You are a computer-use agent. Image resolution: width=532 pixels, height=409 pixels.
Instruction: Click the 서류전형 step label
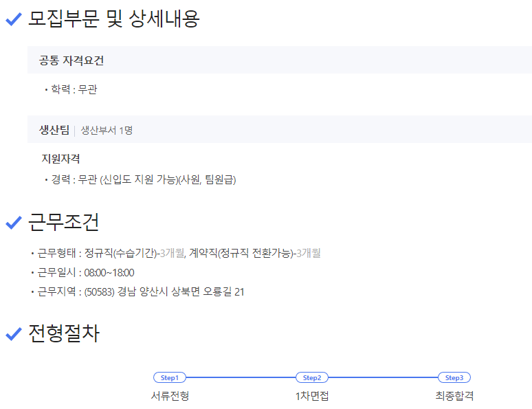point(170,396)
